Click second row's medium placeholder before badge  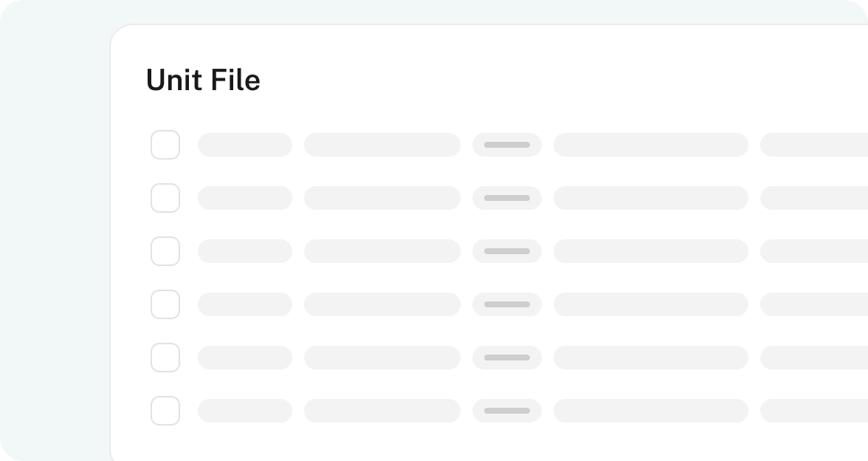click(382, 198)
